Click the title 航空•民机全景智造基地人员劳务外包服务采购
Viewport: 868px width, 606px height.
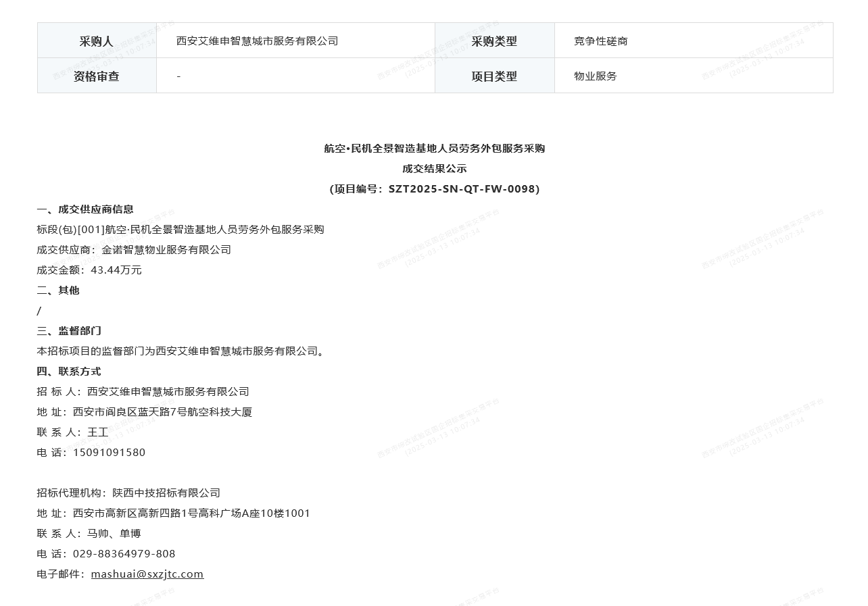[435, 149]
